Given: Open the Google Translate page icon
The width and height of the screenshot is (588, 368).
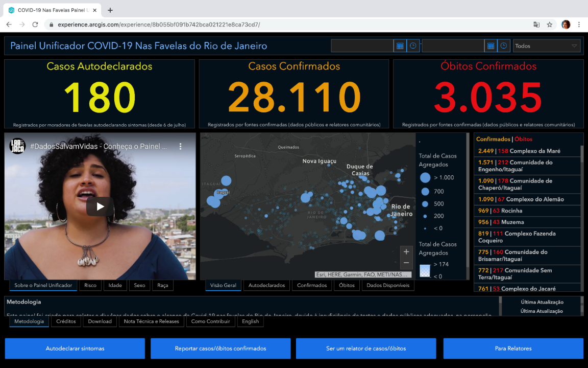Looking at the screenshot, I should 536,25.
